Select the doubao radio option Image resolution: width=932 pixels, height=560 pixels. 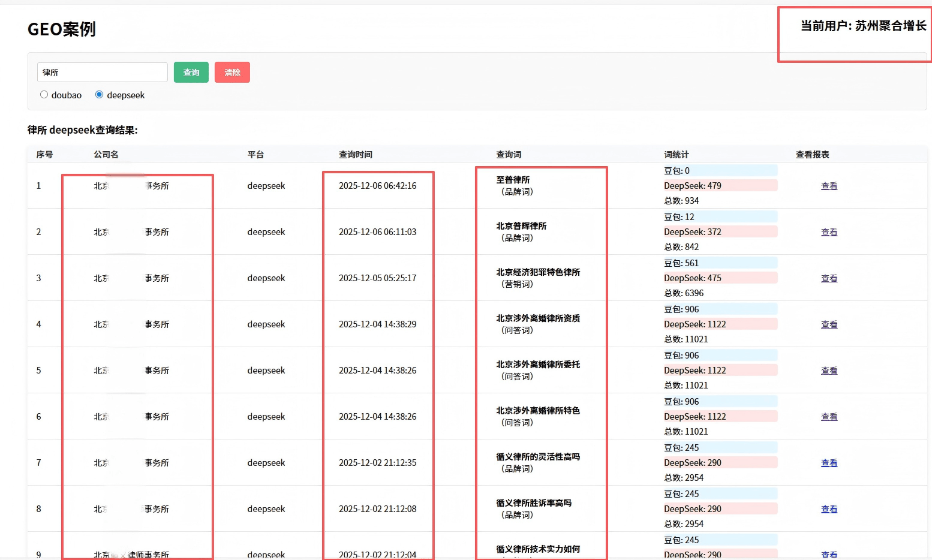[44, 95]
